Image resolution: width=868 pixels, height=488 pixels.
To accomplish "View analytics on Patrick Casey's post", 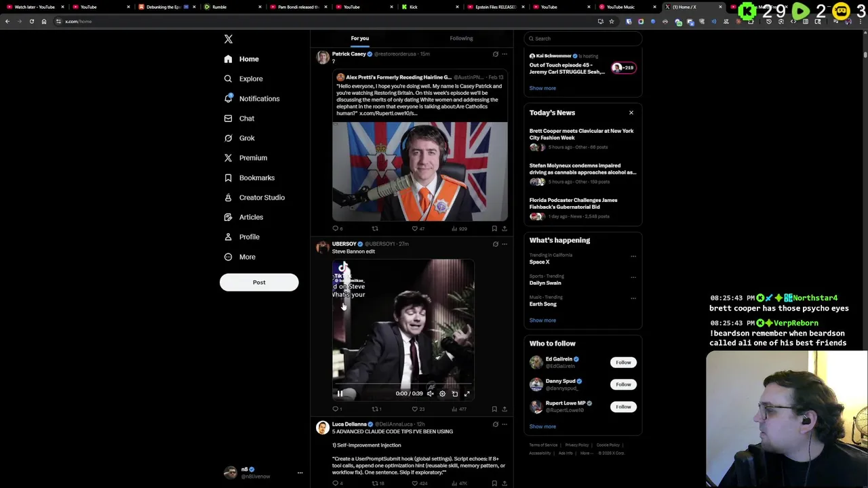I will click(x=459, y=228).
